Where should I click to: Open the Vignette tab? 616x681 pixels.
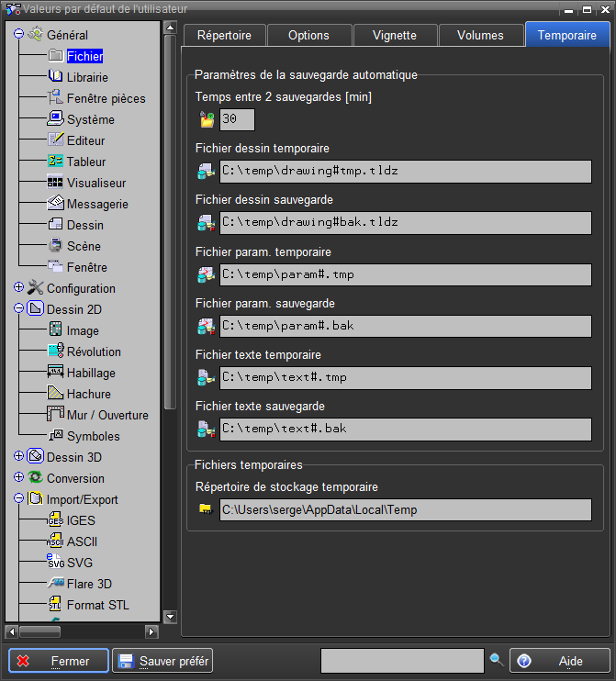pyautogui.click(x=394, y=35)
